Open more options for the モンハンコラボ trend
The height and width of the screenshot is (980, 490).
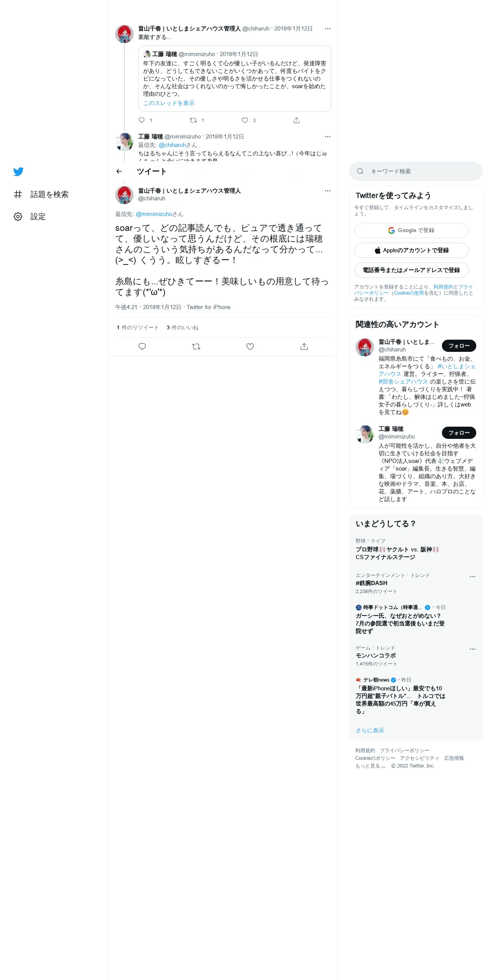coord(472,649)
